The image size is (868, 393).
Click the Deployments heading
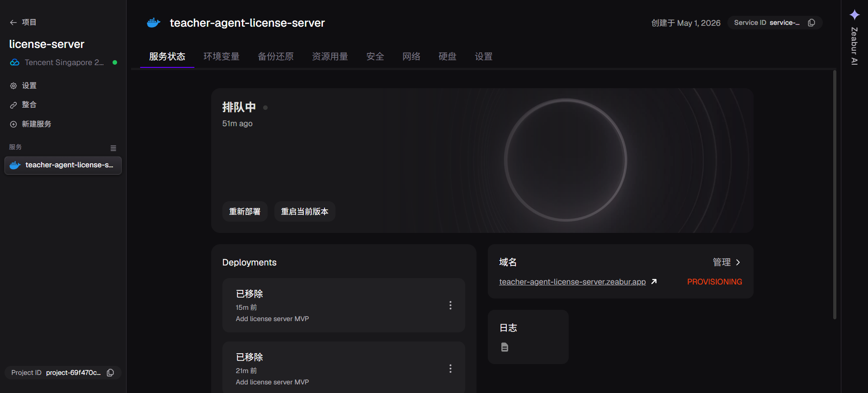[x=249, y=263]
